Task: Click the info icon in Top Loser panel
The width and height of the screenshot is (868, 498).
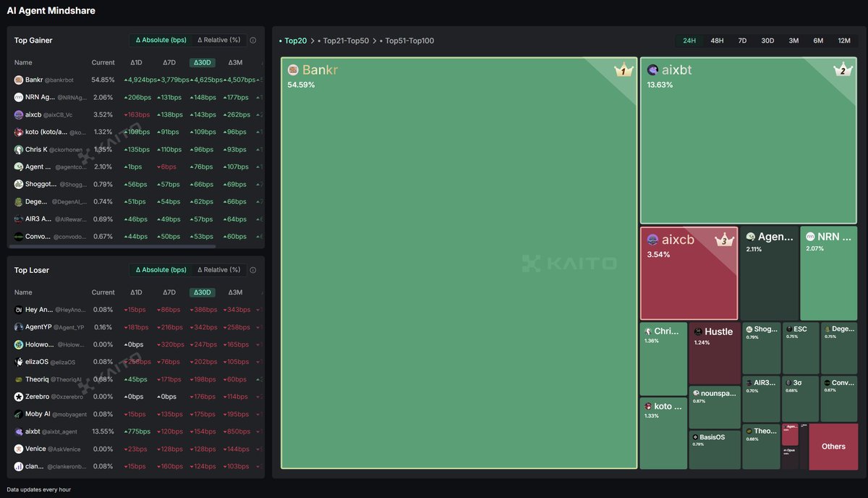Action: click(253, 270)
